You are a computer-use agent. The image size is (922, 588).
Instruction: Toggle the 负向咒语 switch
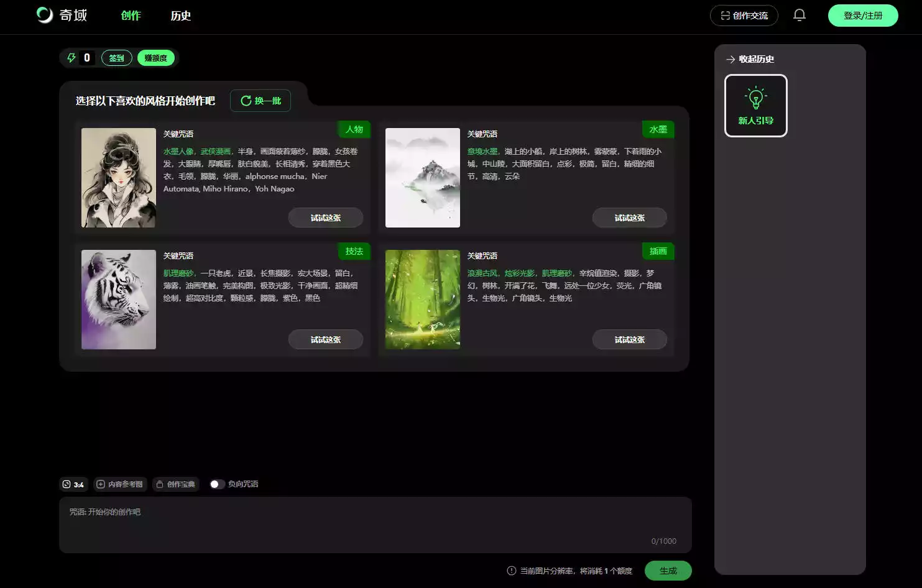(x=216, y=484)
